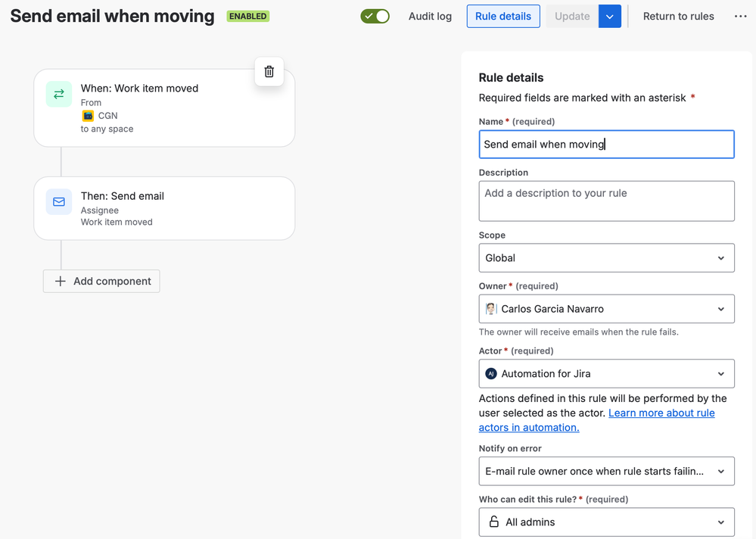
Task: Click the Automation for Jira actor avatar
Action: coord(491,374)
